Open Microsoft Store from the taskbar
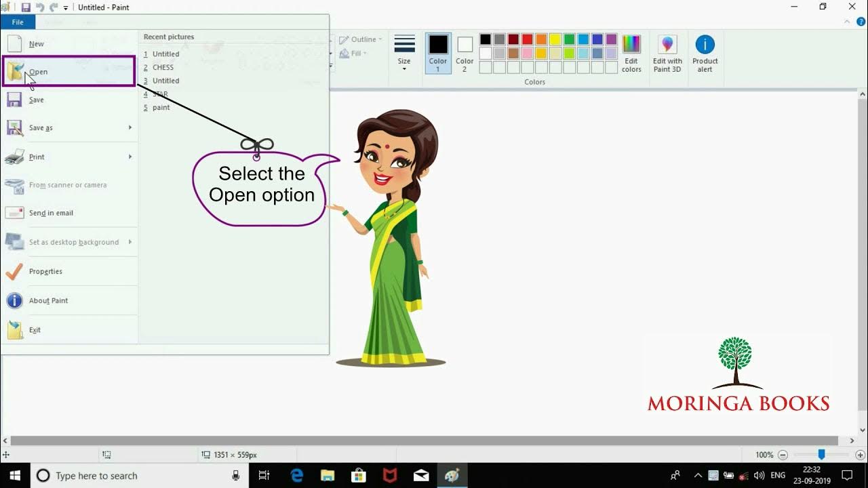The image size is (868, 488). pos(359,475)
